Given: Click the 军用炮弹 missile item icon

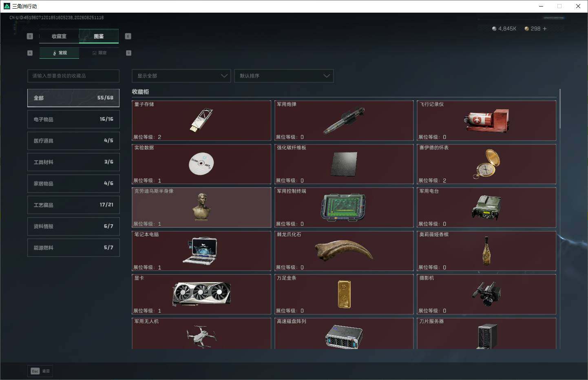Looking at the screenshot, I should 344,121.
